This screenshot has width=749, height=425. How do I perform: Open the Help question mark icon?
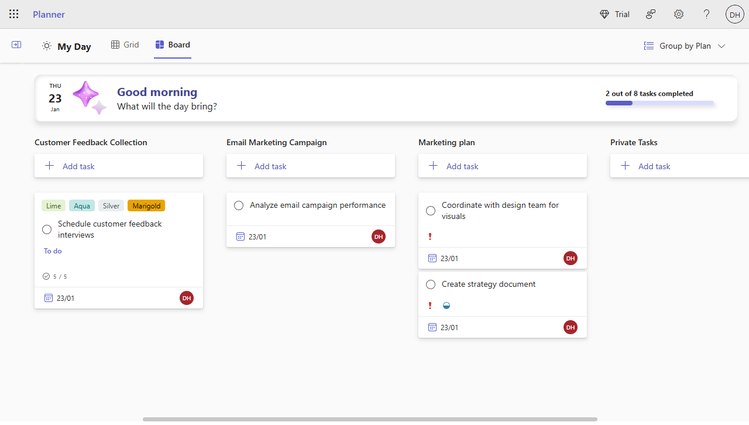(x=706, y=14)
